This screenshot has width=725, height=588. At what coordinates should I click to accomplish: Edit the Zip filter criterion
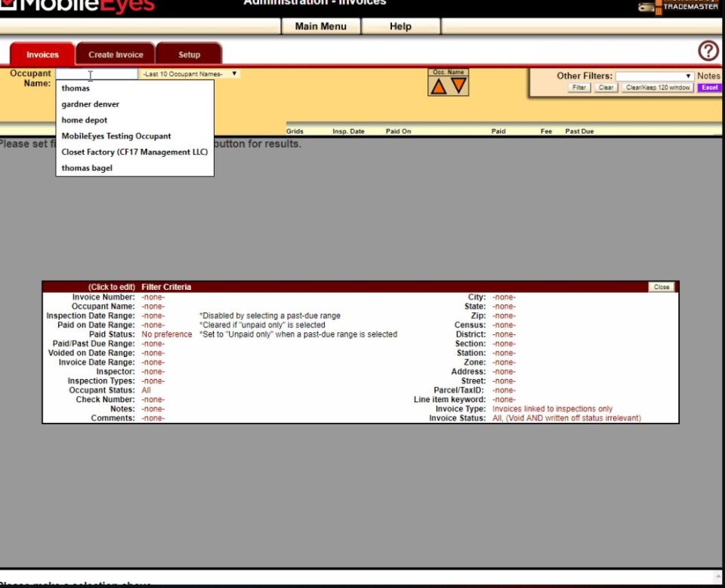(504, 316)
